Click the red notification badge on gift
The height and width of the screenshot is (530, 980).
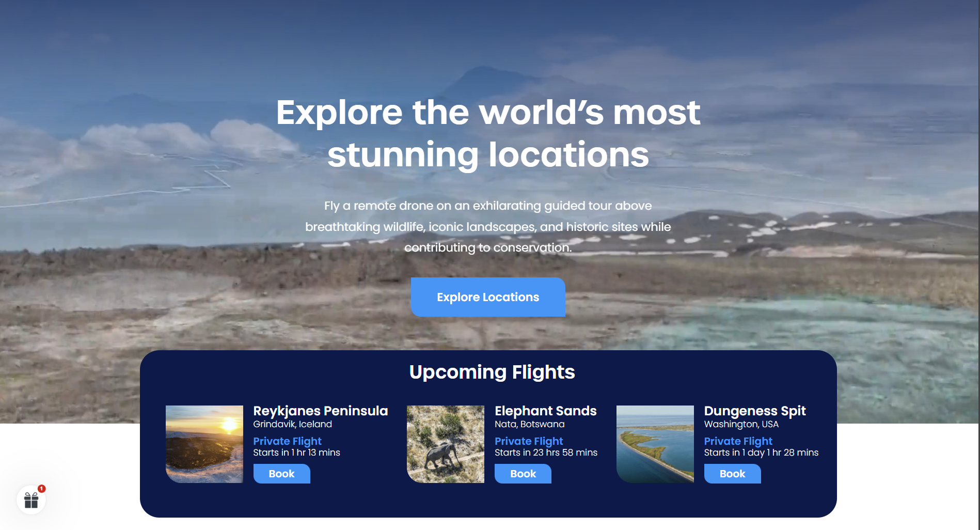click(42, 489)
